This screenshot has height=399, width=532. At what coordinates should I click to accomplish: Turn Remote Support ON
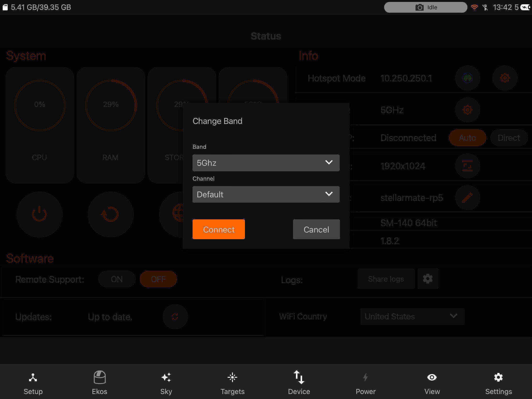(x=117, y=279)
